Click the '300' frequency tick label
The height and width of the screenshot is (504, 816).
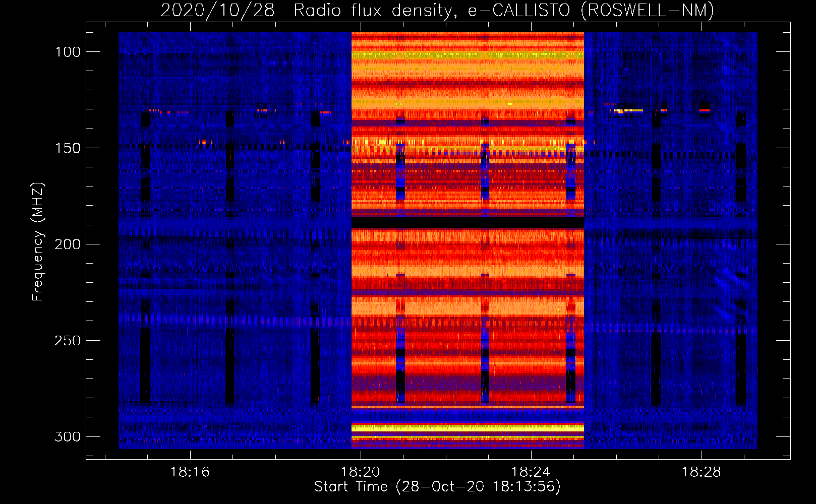click(x=68, y=436)
